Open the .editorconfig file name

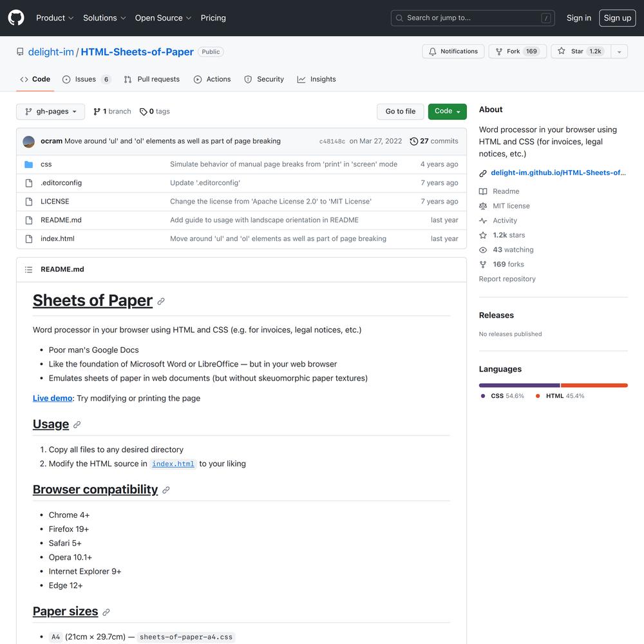[x=61, y=183]
